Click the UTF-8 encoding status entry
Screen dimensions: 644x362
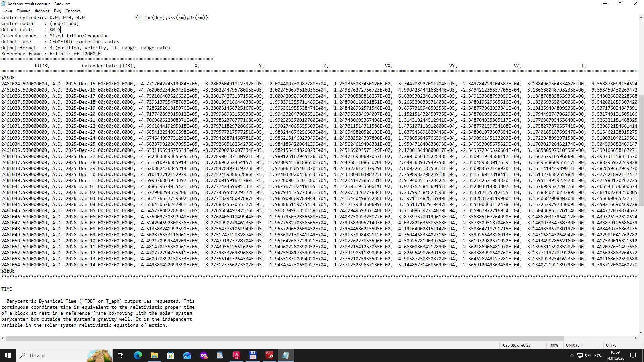(611, 345)
